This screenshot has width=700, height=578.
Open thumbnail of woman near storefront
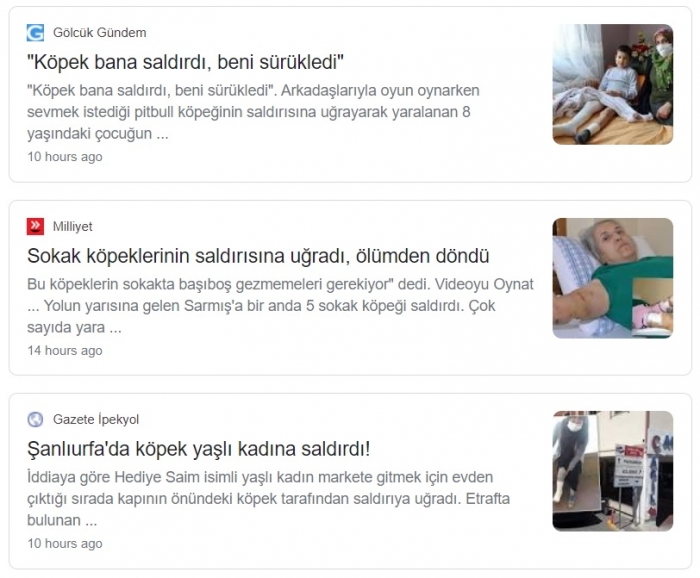[612, 471]
